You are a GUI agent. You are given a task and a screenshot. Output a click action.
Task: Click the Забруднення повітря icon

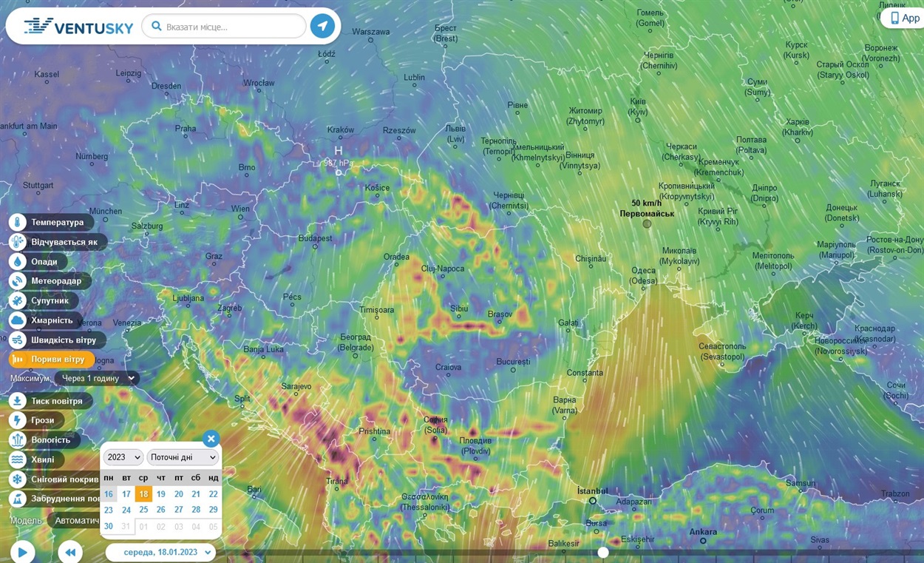point(18,499)
